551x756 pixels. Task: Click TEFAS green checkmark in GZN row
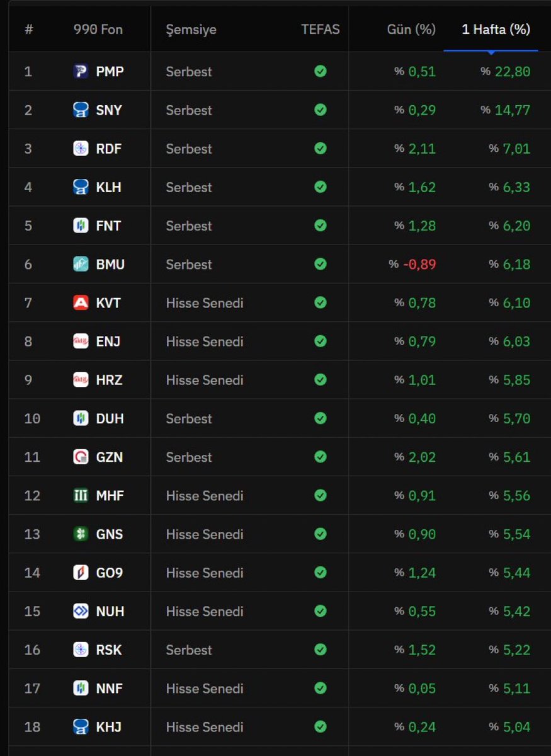click(x=321, y=457)
